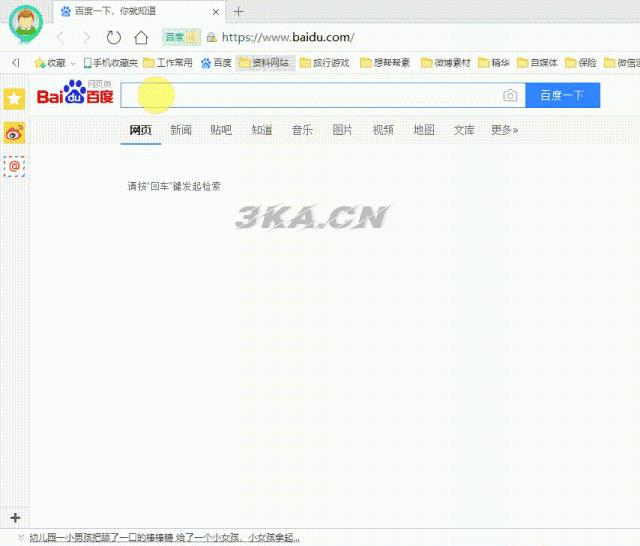Collapse the bookmarks bar arrow
The width and height of the screenshot is (640, 546).
(x=16, y=62)
